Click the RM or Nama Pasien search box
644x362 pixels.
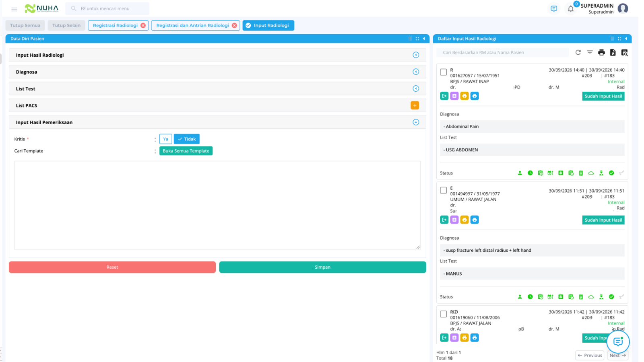pos(503,52)
